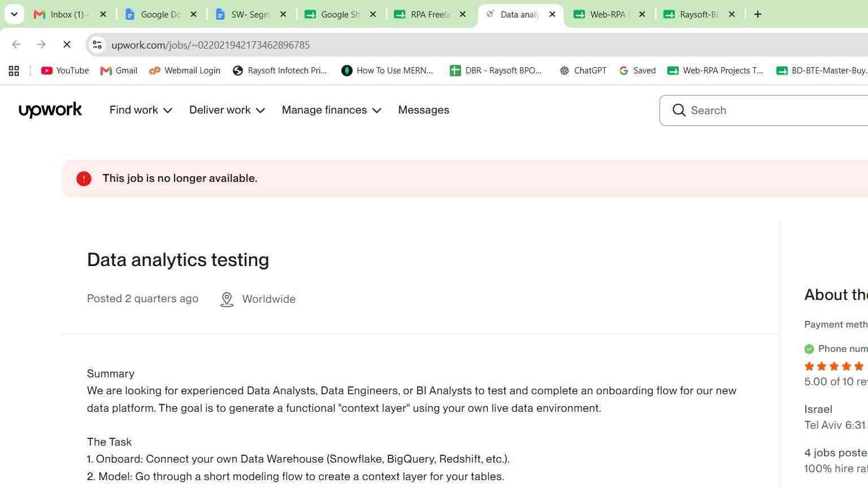Screen dimensions: 868x488
Task: Expand the Find work dropdown
Action: 141,110
